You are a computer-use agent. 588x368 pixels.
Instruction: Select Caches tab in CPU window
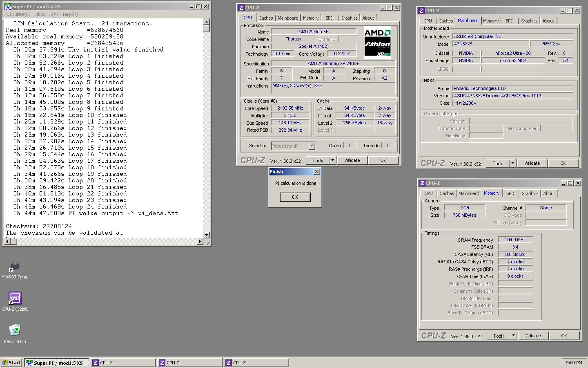[x=265, y=18]
